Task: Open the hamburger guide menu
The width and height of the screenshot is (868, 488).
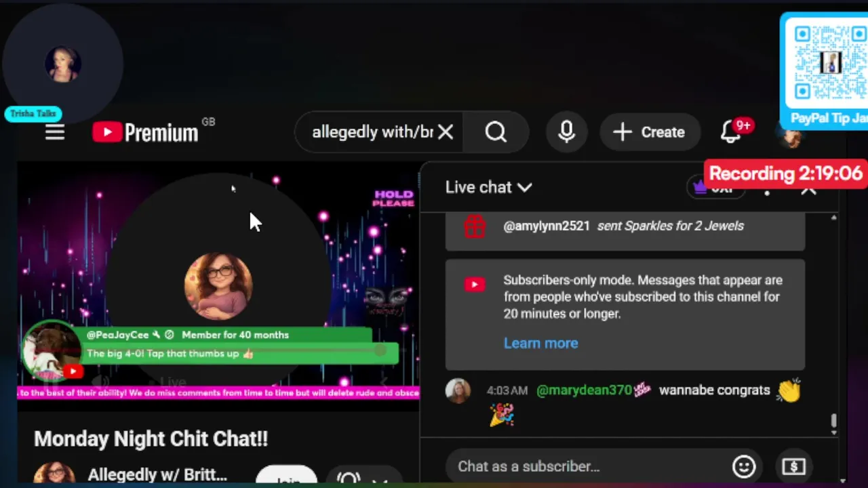Action: tap(55, 132)
